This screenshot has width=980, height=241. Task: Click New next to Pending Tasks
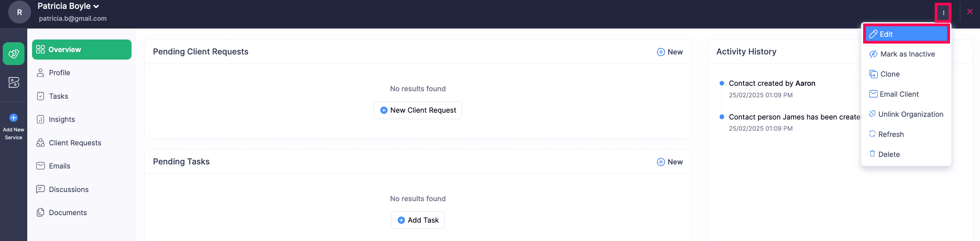(670, 162)
